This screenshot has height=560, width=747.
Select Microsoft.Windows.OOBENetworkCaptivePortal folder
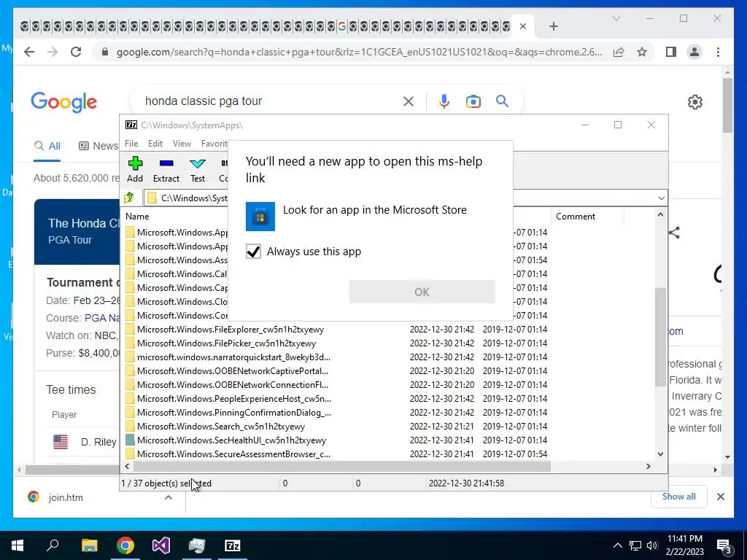tap(233, 371)
